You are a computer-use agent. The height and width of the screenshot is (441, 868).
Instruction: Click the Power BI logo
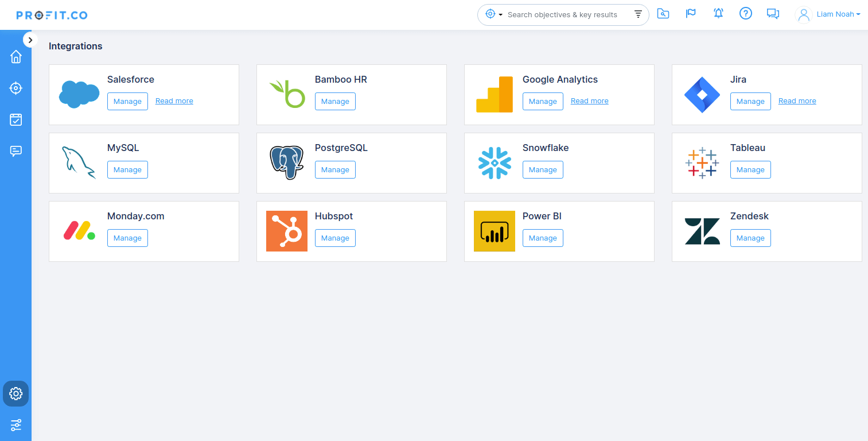click(x=495, y=231)
